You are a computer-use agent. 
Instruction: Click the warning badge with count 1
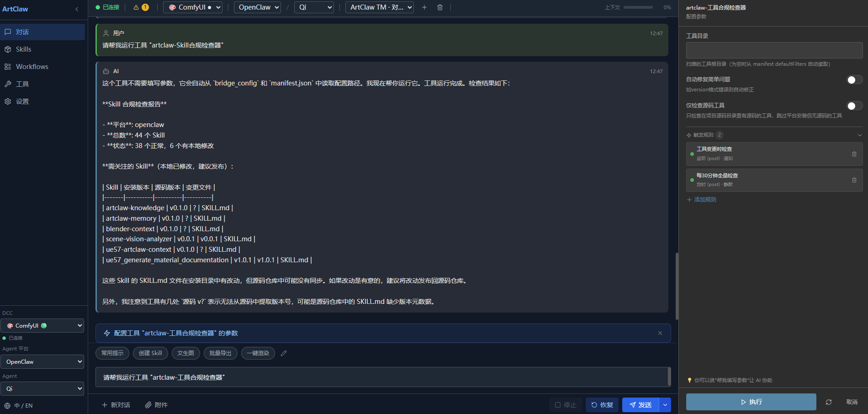click(x=141, y=7)
